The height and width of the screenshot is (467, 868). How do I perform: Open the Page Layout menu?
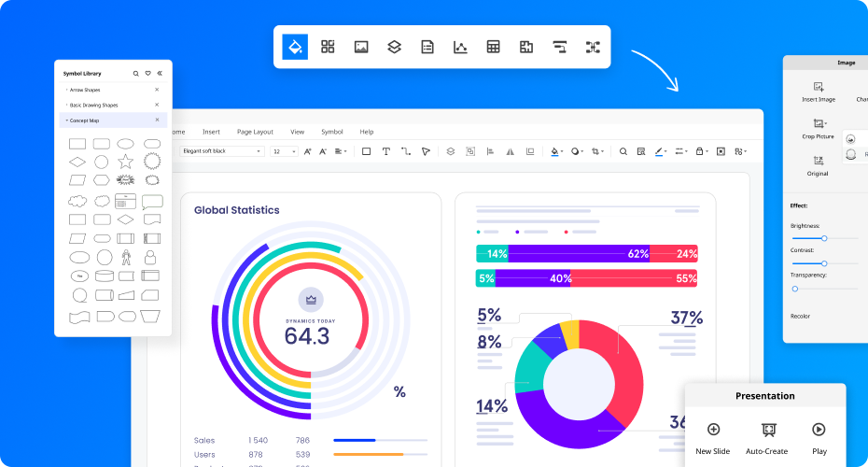(255, 132)
